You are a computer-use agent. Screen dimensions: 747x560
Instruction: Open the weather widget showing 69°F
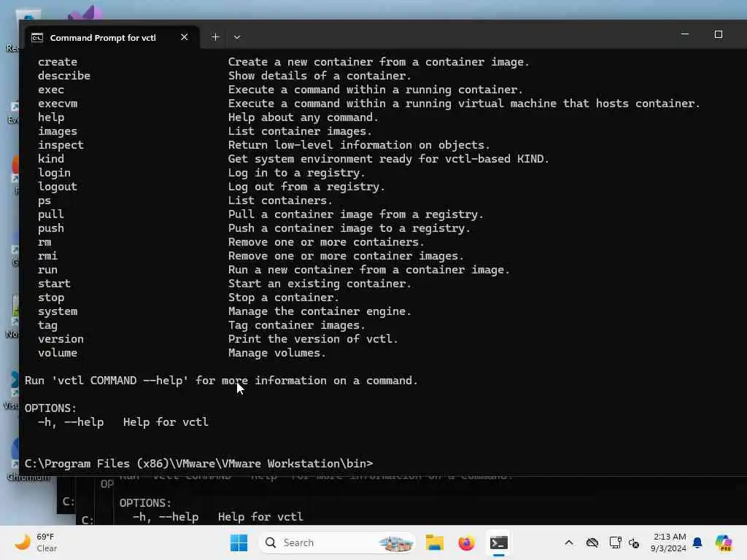pos(36,542)
